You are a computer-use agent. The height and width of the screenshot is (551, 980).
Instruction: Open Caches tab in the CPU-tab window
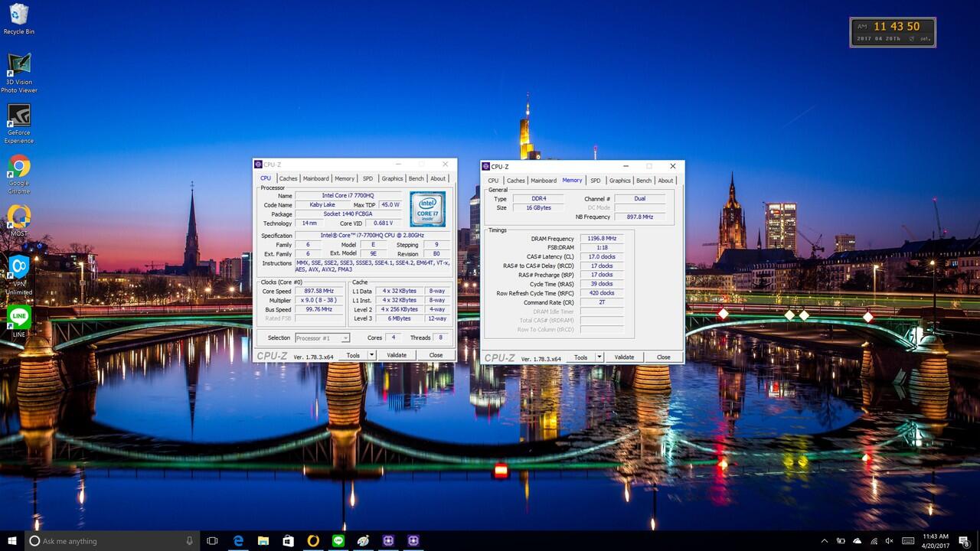[x=288, y=178]
